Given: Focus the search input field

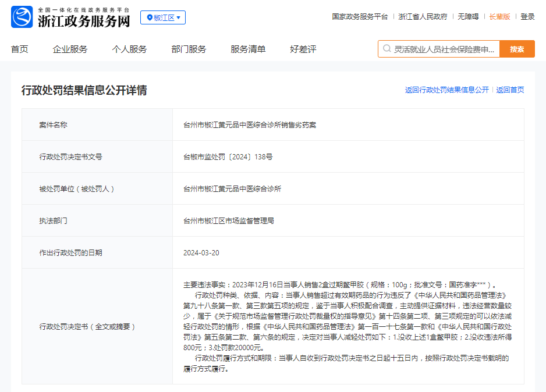Looking at the screenshot, I should (x=439, y=49).
